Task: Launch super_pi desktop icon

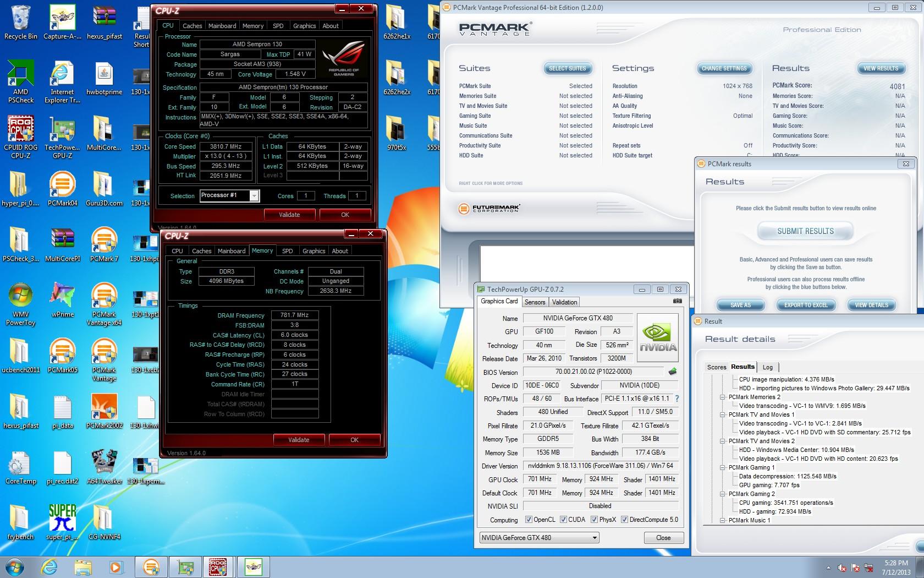Action: click(x=62, y=522)
